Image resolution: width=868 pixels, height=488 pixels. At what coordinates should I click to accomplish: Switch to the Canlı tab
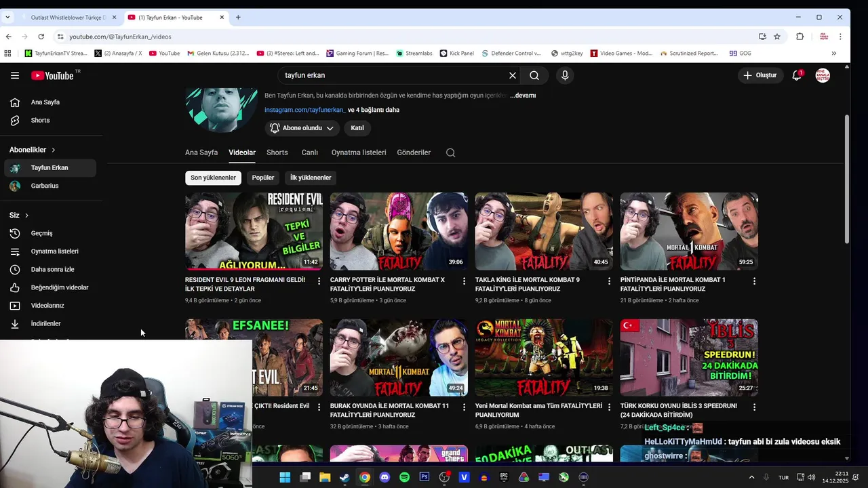tap(309, 152)
